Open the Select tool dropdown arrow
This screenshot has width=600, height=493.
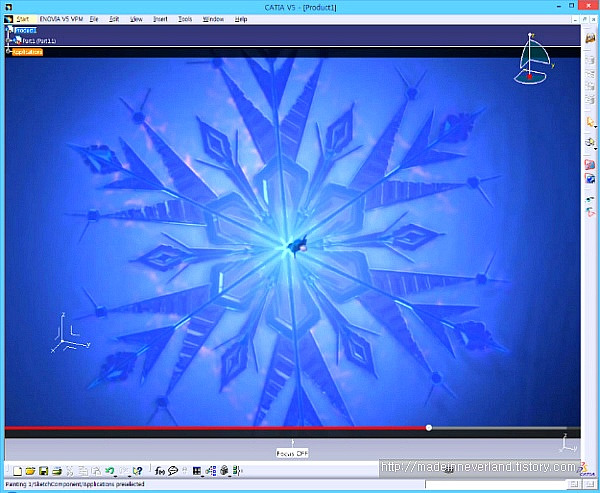[x=595, y=127]
